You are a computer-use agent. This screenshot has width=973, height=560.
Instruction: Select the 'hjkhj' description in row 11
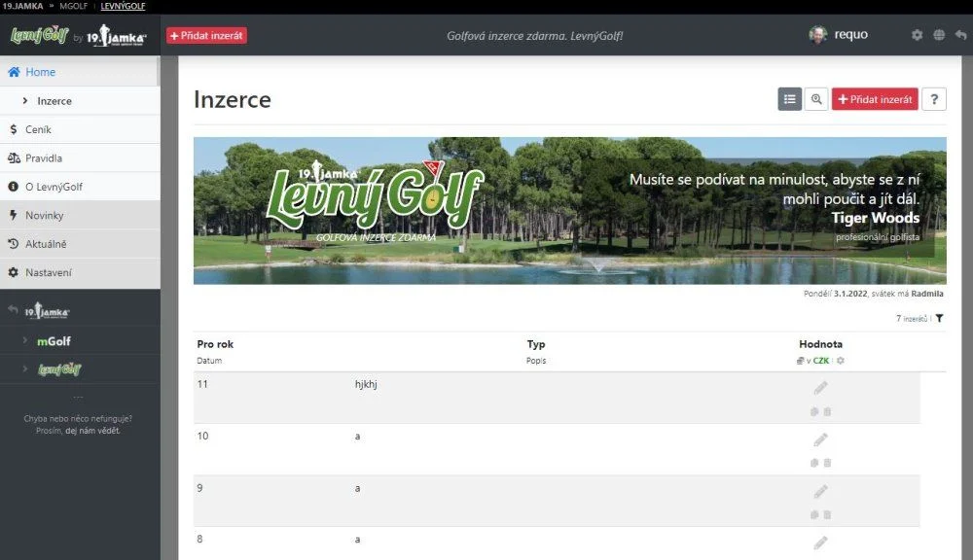tap(366, 384)
